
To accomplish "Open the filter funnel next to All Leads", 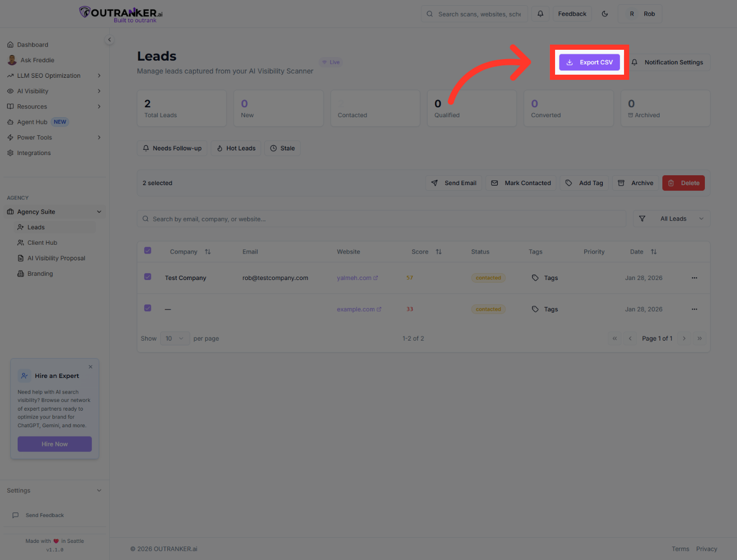I will coord(643,218).
